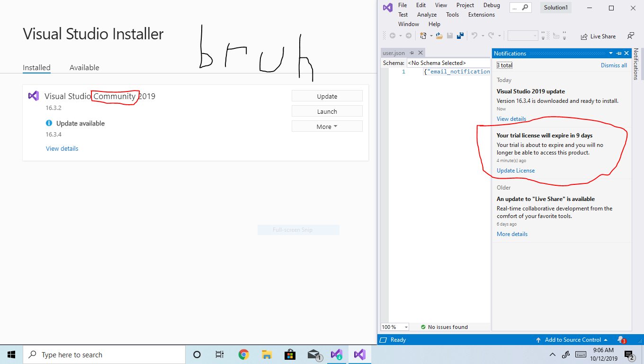Click the touch keyboard tray icon

tap(581, 355)
